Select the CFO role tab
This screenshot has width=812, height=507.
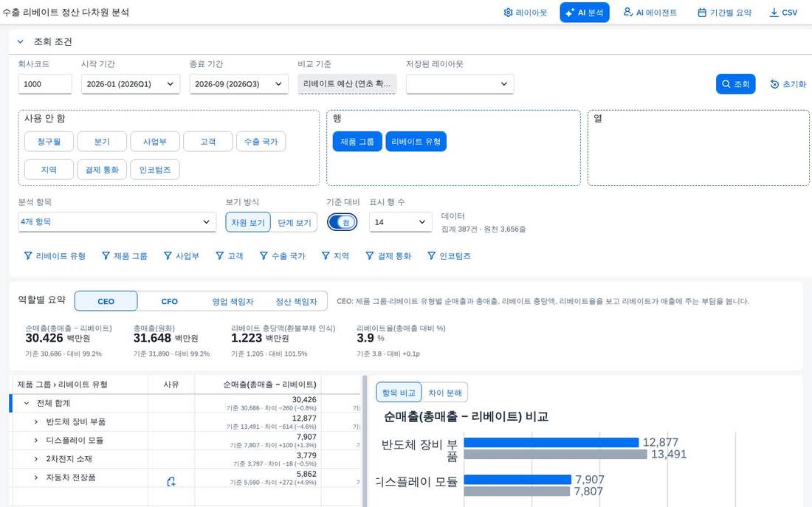pyautogui.click(x=169, y=301)
